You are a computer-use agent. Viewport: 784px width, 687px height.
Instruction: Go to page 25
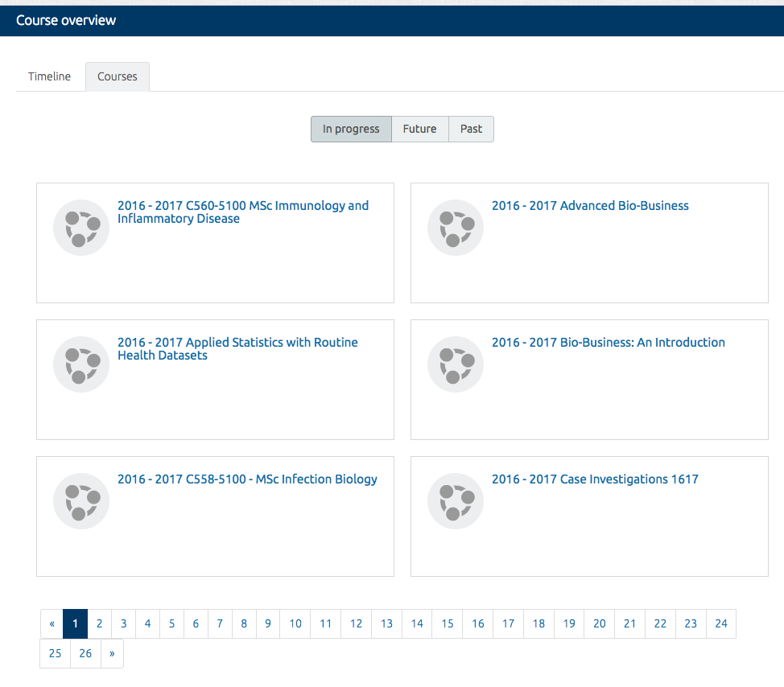55,653
